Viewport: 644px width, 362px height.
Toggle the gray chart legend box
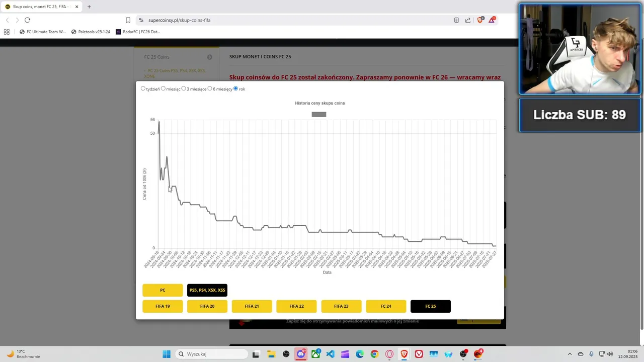point(319,114)
